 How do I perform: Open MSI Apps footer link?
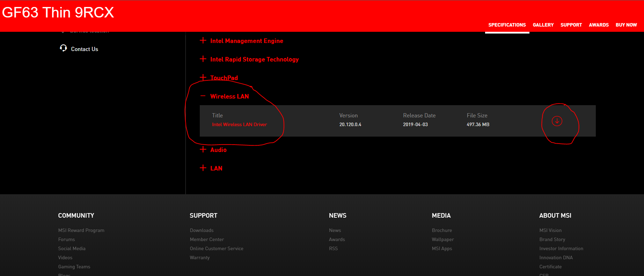click(x=442, y=248)
